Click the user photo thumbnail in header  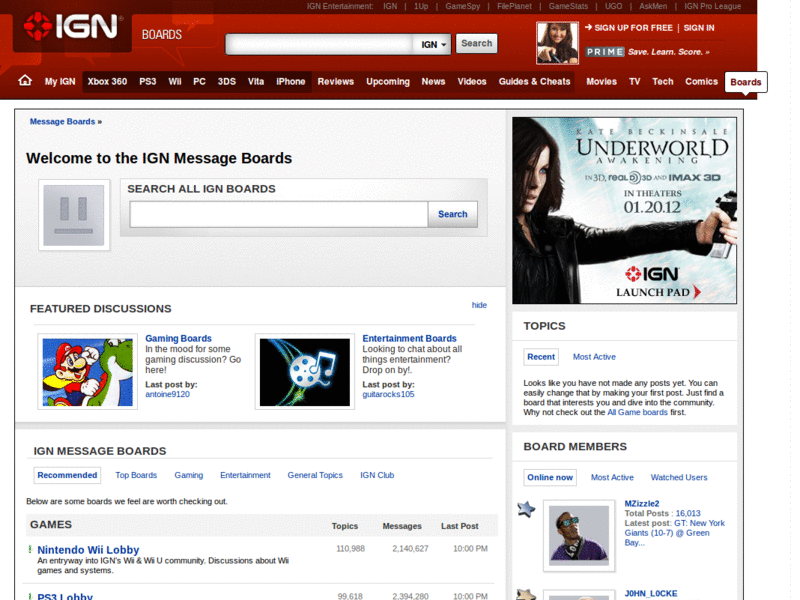[557, 43]
